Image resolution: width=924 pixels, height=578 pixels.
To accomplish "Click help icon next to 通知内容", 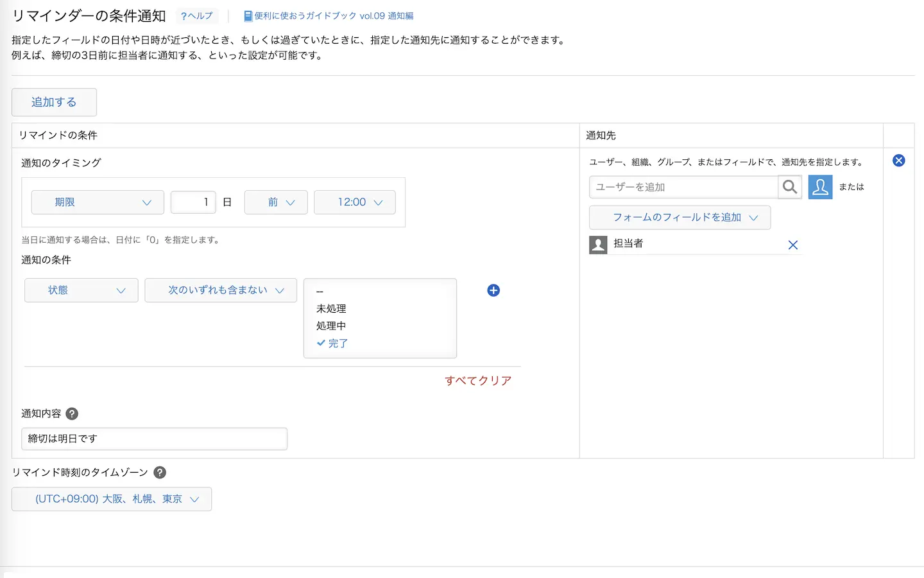I will [73, 414].
